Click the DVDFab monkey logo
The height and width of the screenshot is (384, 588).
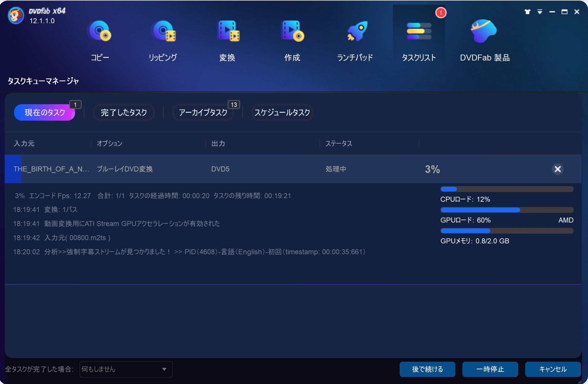(16, 15)
